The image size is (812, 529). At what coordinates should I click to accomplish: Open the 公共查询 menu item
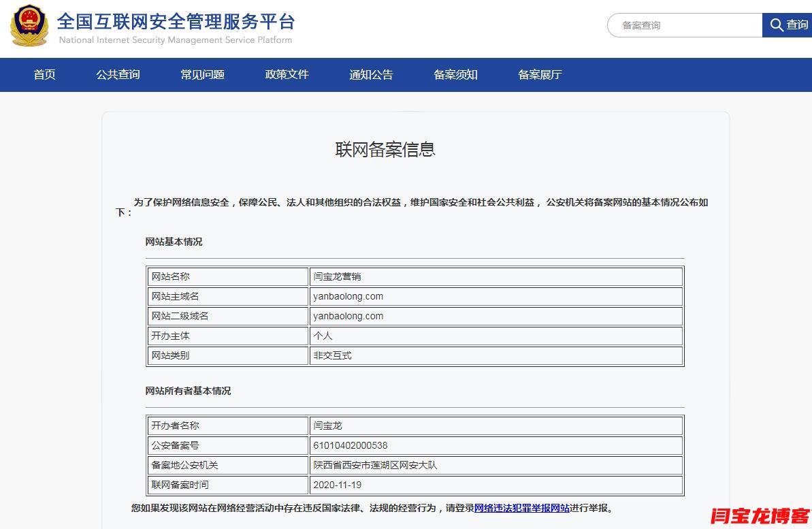[118, 75]
